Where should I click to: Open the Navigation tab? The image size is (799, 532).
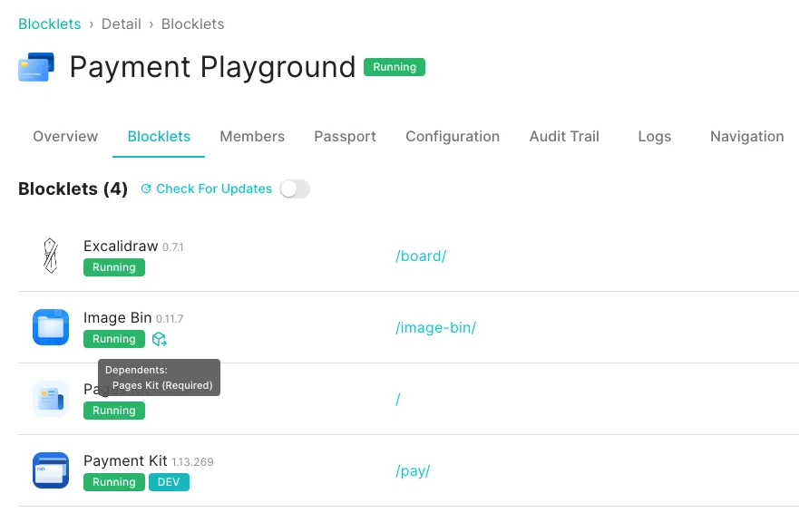747,137
